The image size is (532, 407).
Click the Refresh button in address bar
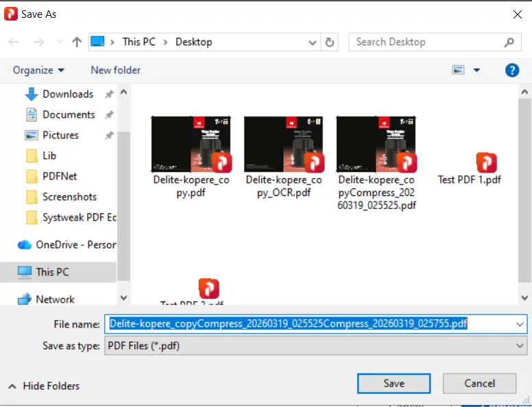tap(330, 42)
